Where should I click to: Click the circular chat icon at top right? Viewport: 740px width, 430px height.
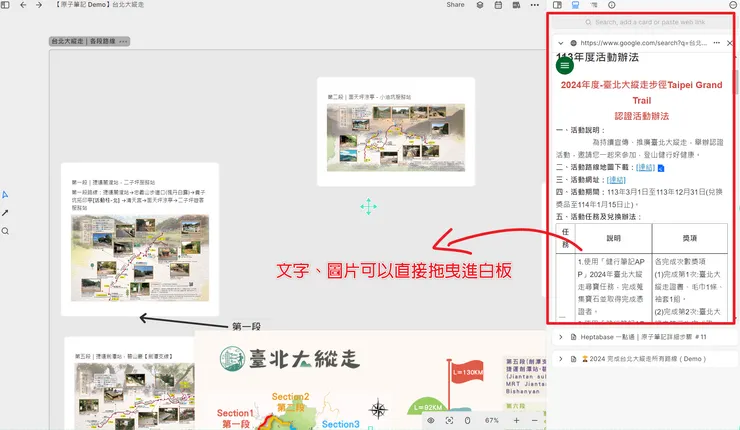pos(733,5)
